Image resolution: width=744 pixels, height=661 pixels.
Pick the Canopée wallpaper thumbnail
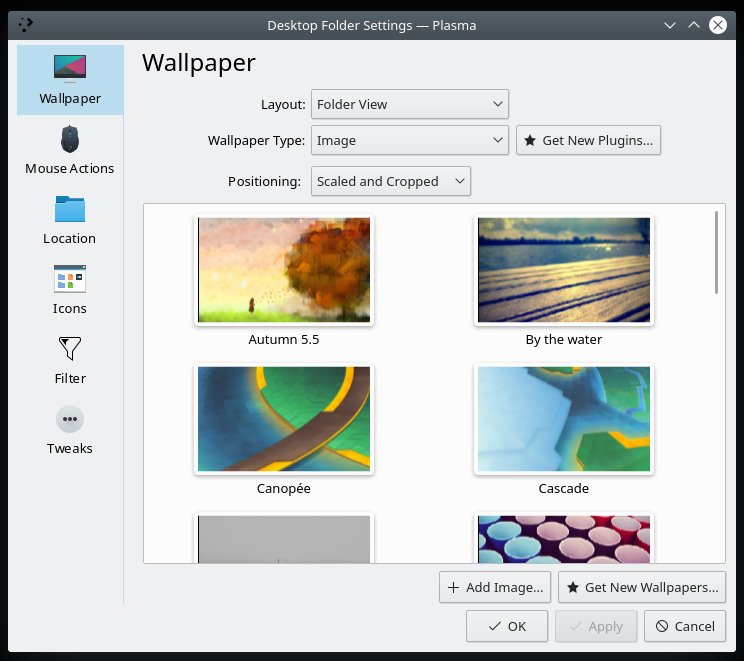[x=284, y=419]
